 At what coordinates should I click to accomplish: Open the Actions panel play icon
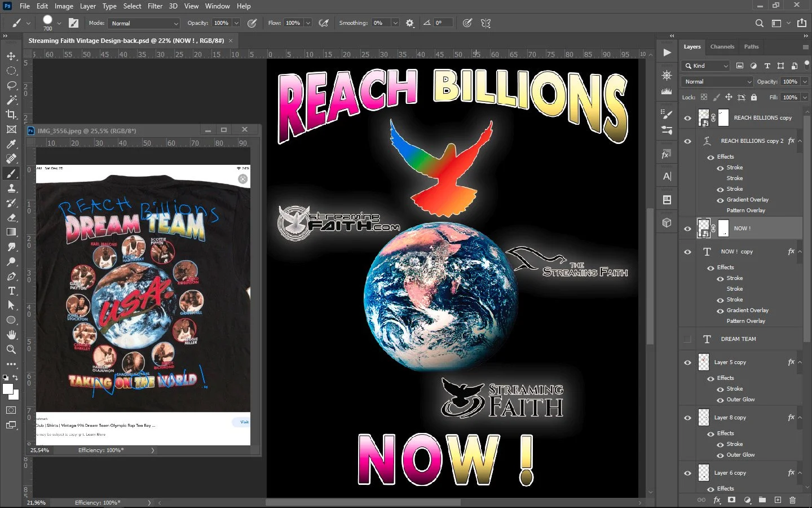(x=667, y=52)
